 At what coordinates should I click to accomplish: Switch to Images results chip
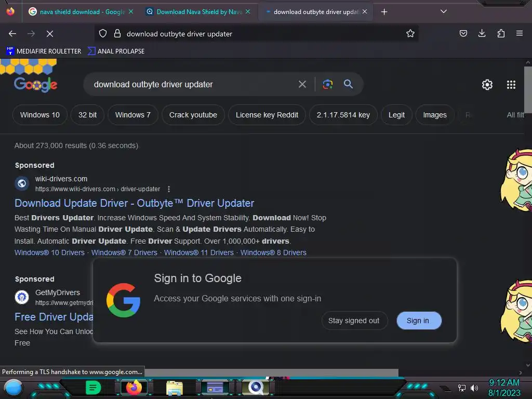click(x=435, y=115)
